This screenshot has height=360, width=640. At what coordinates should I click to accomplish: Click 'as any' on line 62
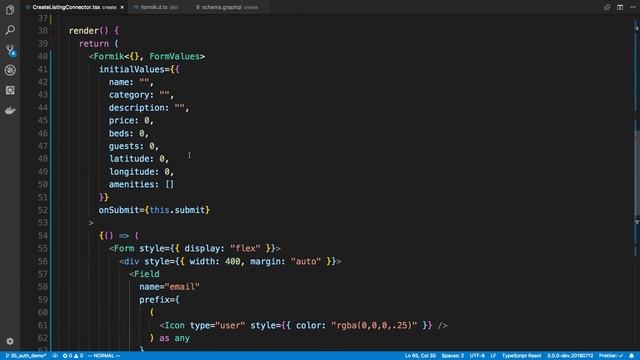[174, 338]
